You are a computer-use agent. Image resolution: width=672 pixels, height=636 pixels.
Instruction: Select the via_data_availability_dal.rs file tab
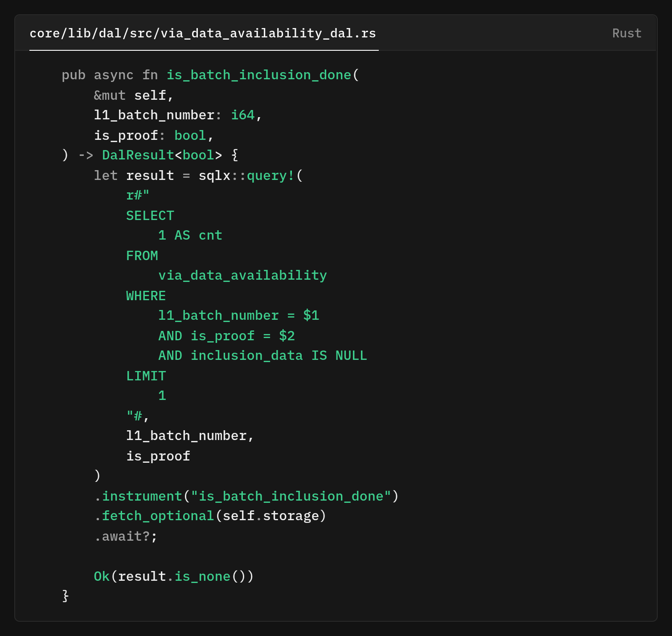[203, 33]
